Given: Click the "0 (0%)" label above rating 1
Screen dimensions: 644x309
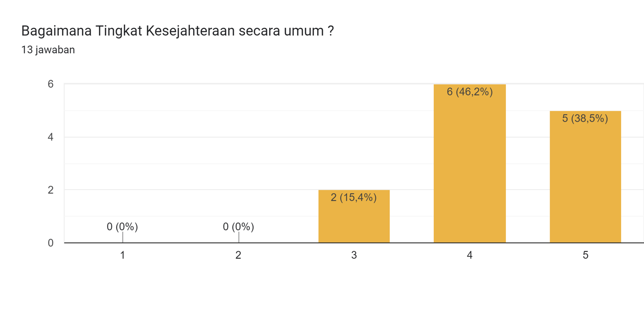Looking at the screenshot, I should tap(122, 227).
